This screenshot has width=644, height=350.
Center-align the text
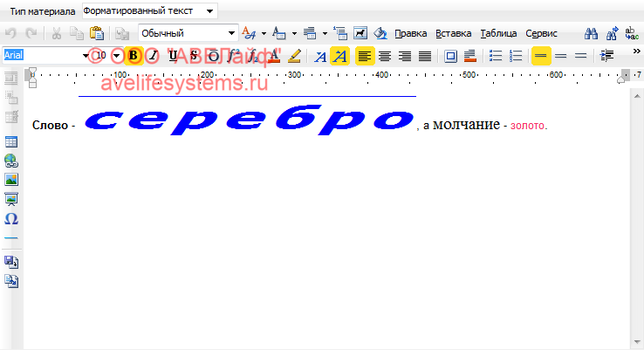(x=384, y=56)
